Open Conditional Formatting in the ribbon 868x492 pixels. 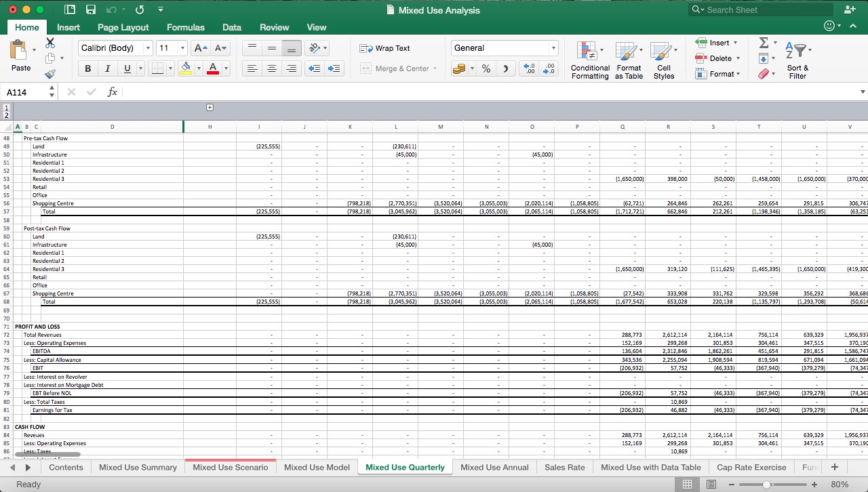pyautogui.click(x=589, y=60)
